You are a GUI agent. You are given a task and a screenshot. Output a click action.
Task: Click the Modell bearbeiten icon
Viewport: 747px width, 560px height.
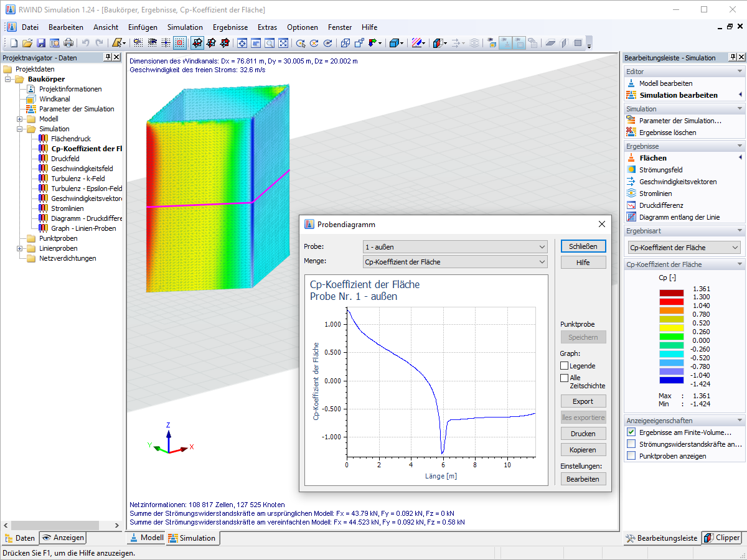coord(631,83)
